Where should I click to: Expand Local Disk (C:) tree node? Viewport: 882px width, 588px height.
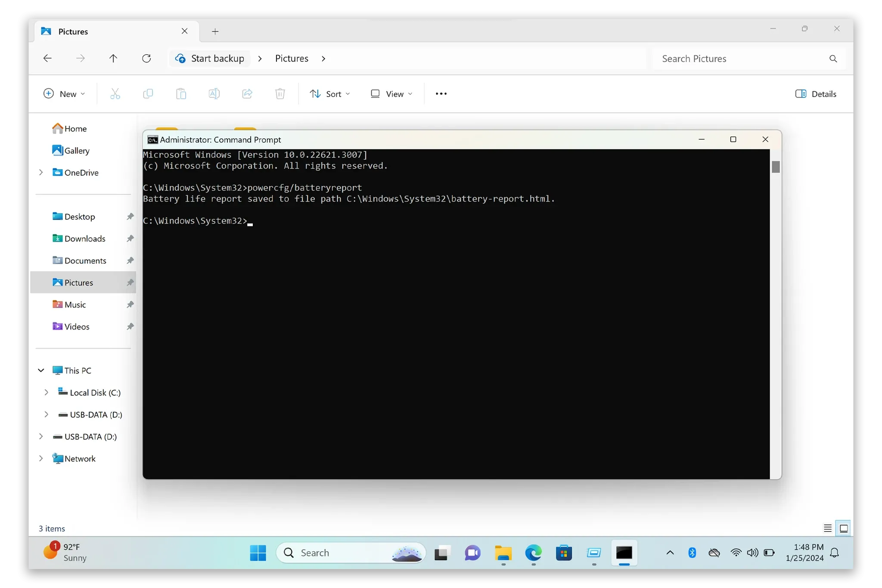pos(47,392)
